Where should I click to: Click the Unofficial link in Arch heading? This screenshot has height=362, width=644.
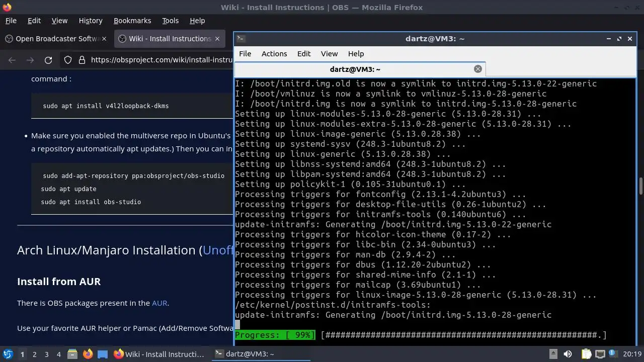pos(218,250)
